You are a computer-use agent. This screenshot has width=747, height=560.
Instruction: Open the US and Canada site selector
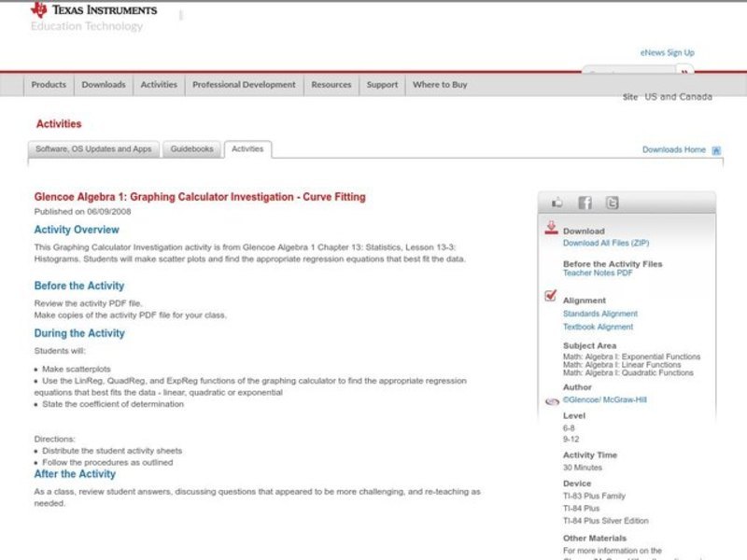click(678, 97)
